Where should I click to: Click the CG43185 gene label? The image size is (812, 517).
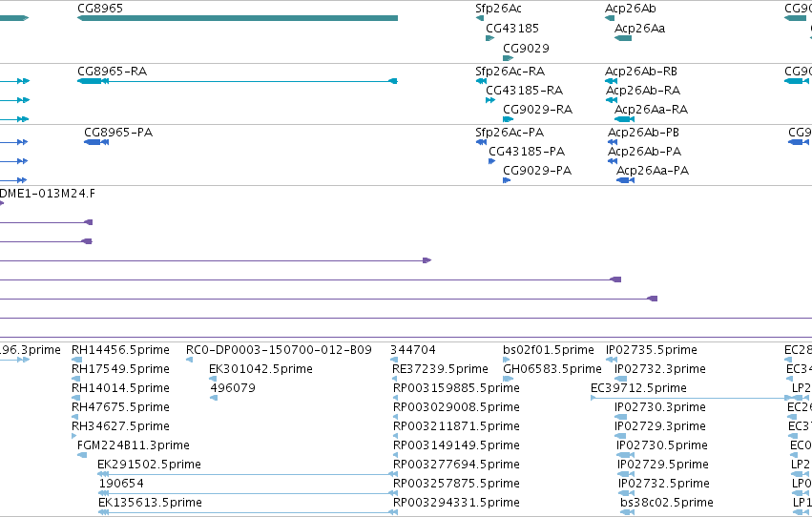pos(512,29)
